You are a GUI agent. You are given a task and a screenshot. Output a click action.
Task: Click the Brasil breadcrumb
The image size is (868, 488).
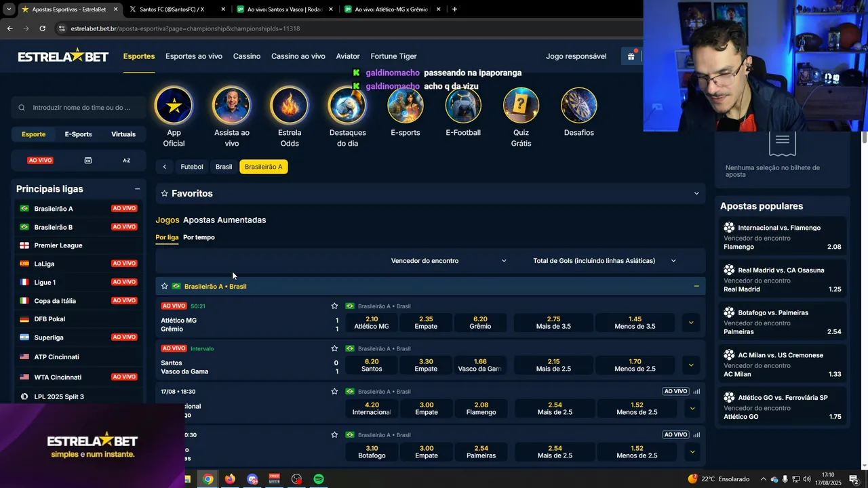tap(224, 167)
